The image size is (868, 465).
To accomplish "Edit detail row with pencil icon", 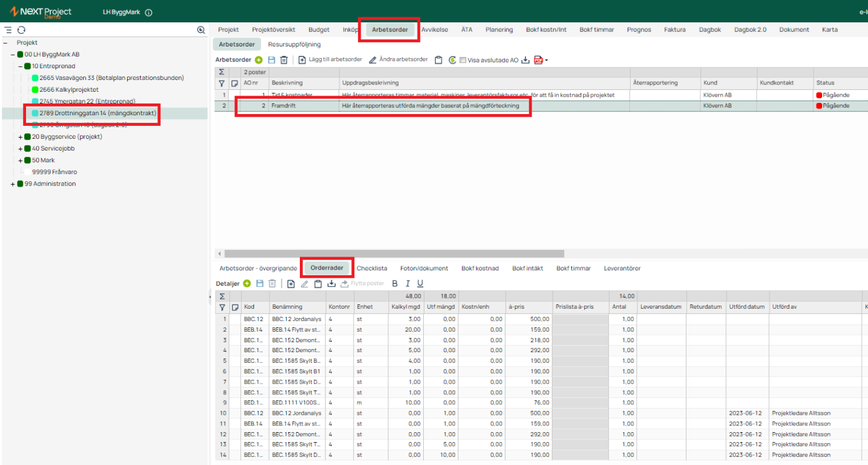I will (304, 283).
